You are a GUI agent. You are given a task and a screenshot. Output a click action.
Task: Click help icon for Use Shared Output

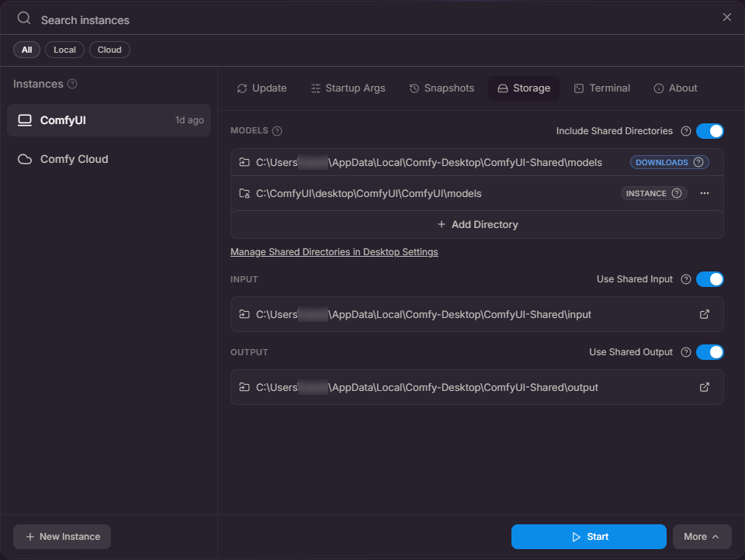[x=685, y=352]
